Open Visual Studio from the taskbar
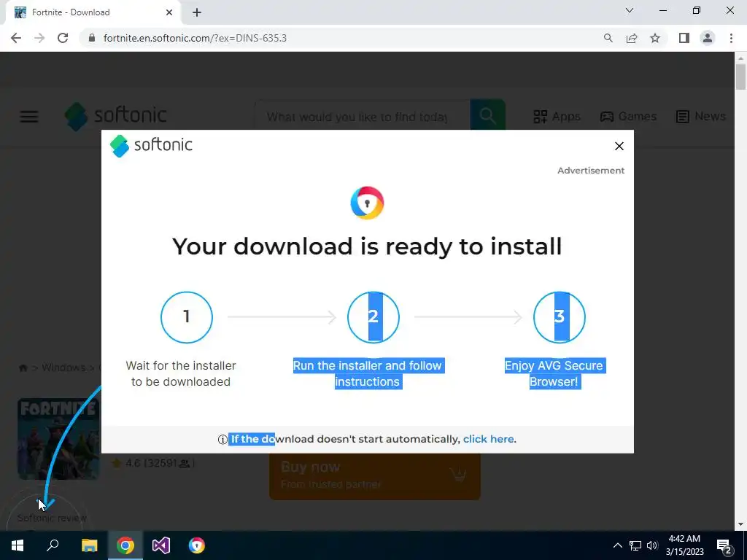The width and height of the screenshot is (747, 560). point(161,545)
